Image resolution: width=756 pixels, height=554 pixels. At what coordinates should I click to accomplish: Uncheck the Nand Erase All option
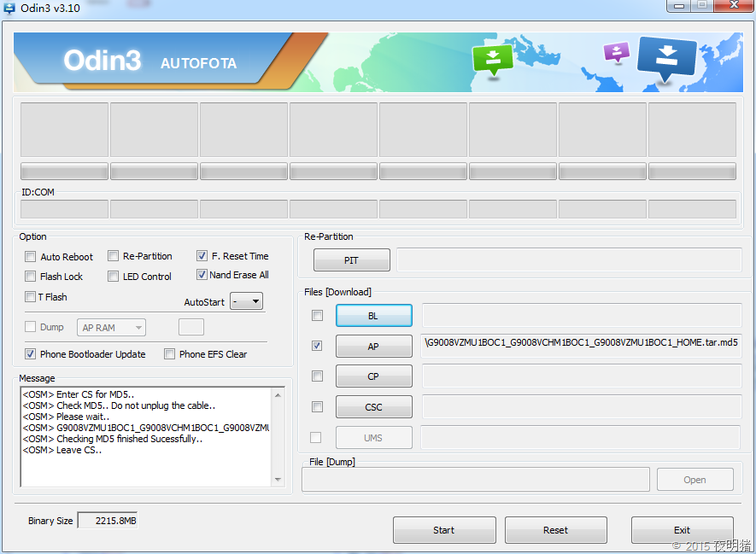pyautogui.click(x=202, y=275)
